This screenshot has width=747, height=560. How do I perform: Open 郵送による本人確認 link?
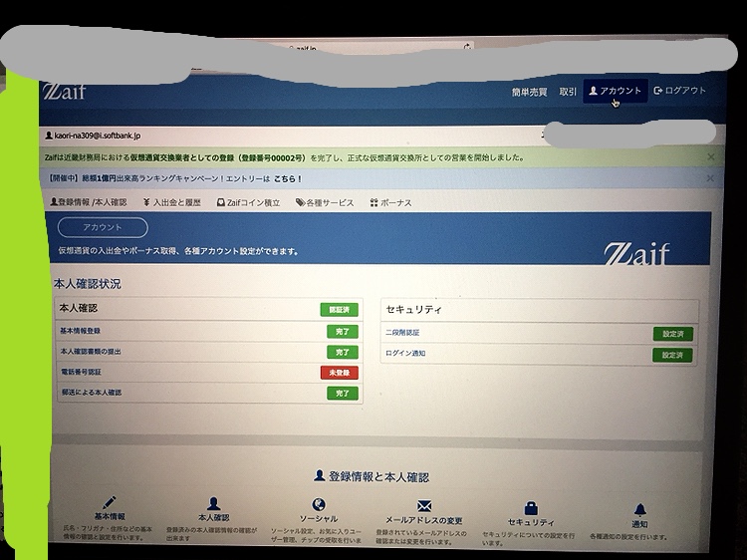pyautogui.click(x=92, y=393)
